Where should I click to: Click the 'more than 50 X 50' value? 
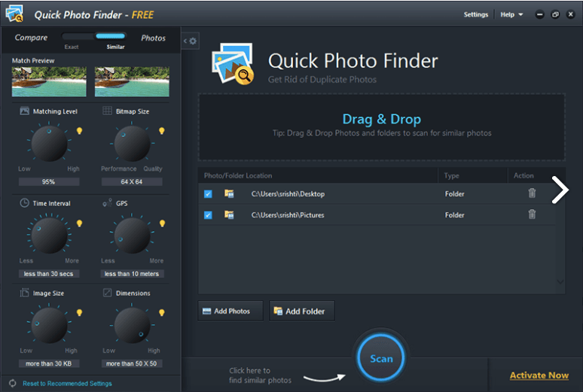[132, 363]
